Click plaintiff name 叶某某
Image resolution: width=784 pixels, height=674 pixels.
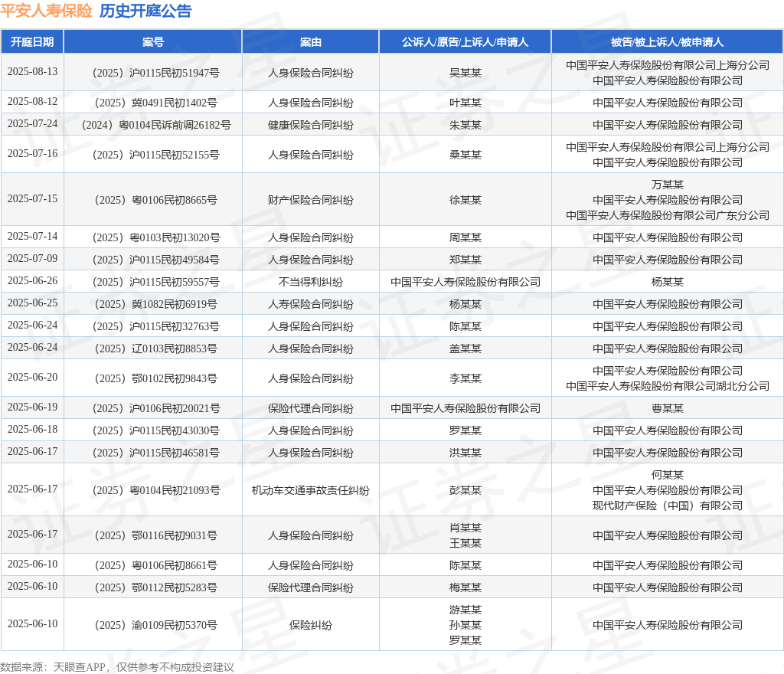point(465,103)
